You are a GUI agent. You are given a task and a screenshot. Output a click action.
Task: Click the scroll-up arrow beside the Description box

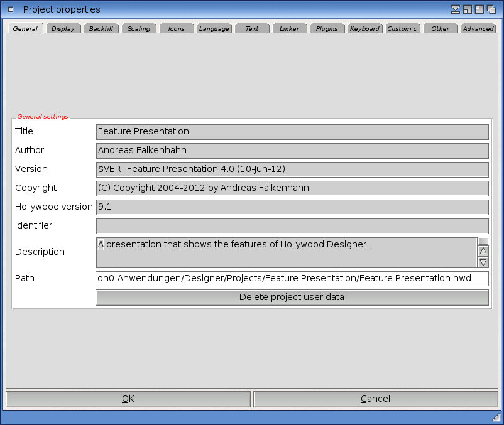coord(483,251)
